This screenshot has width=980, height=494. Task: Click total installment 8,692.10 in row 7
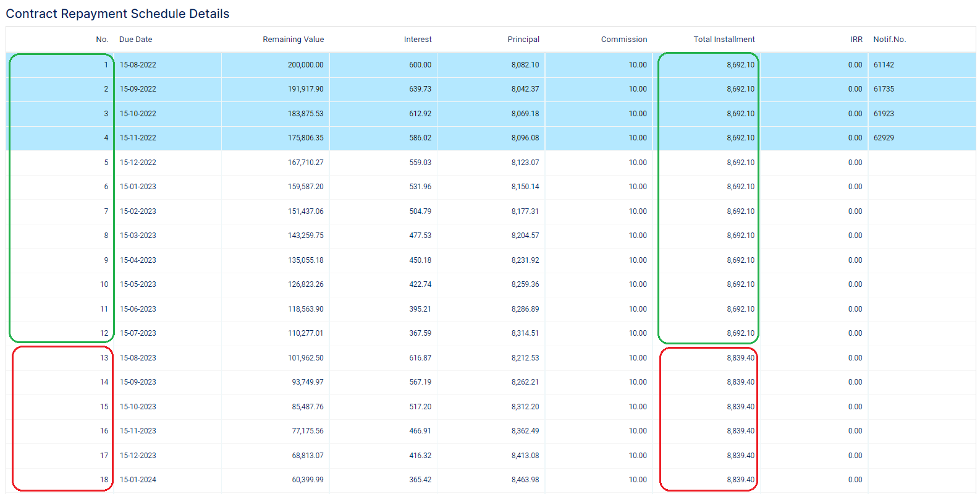click(740, 211)
